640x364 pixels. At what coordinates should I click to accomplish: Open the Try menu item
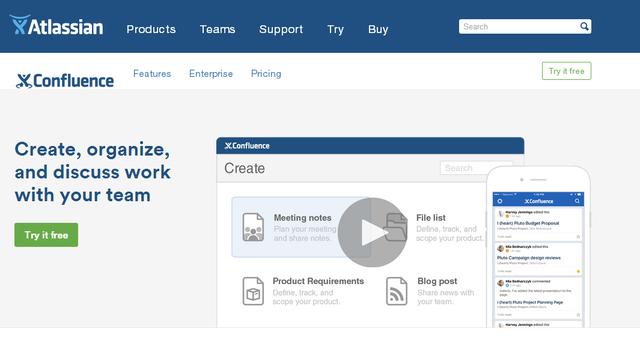click(x=336, y=29)
